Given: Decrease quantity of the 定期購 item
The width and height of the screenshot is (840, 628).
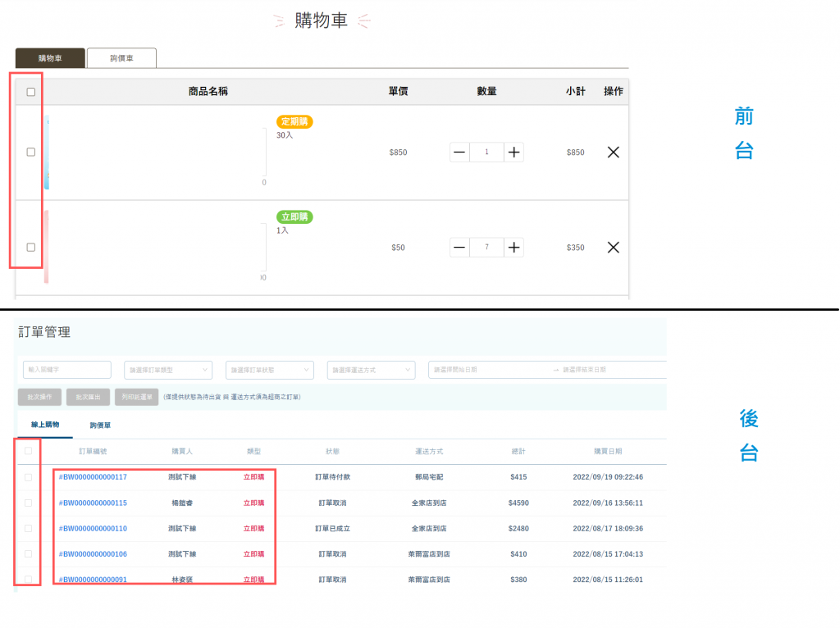Looking at the screenshot, I should (459, 152).
